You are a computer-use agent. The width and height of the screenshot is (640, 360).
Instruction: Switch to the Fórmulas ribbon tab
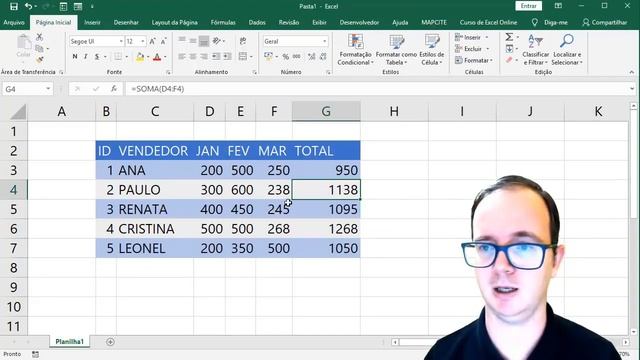coord(223,22)
